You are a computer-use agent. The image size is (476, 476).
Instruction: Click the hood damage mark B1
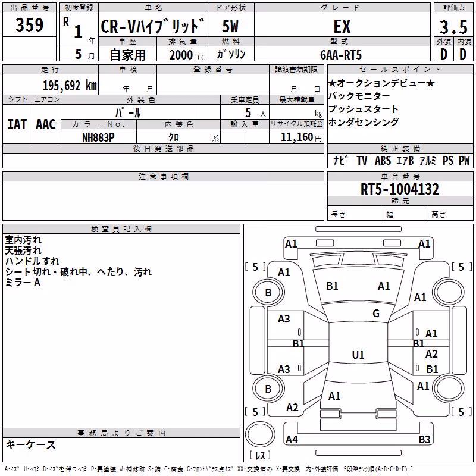[x=332, y=286]
